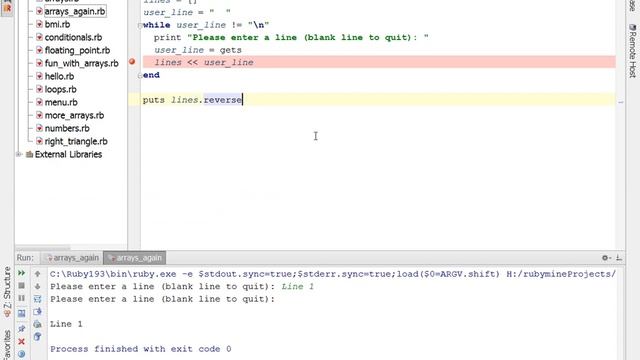
Task: Open fun_with_arrays.rb file
Action: (x=81, y=64)
